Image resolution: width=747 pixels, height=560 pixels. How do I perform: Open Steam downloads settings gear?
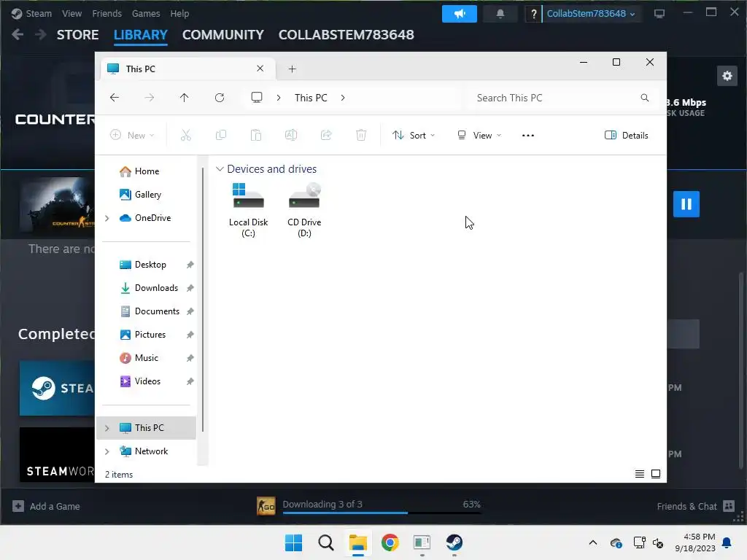[x=727, y=76]
